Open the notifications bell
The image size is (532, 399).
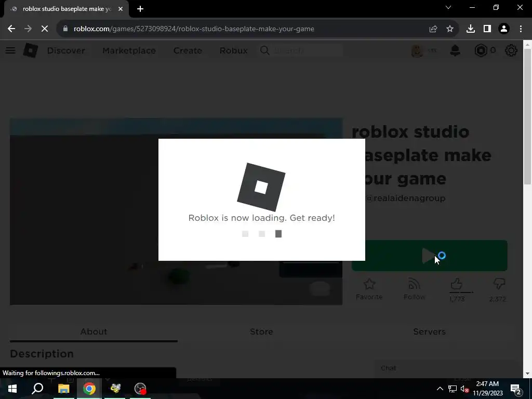coord(455,50)
